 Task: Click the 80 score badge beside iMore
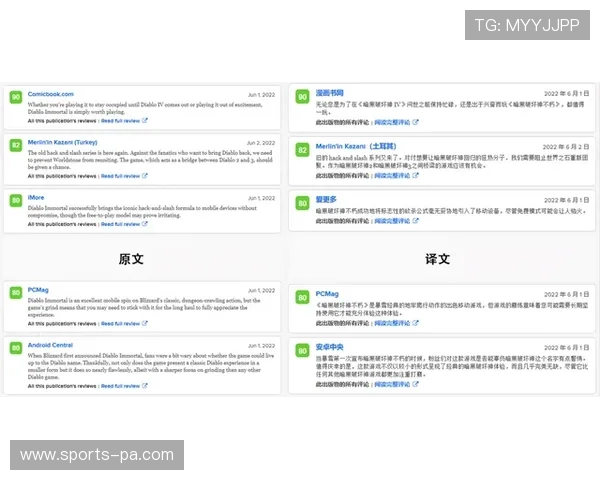coord(16,201)
